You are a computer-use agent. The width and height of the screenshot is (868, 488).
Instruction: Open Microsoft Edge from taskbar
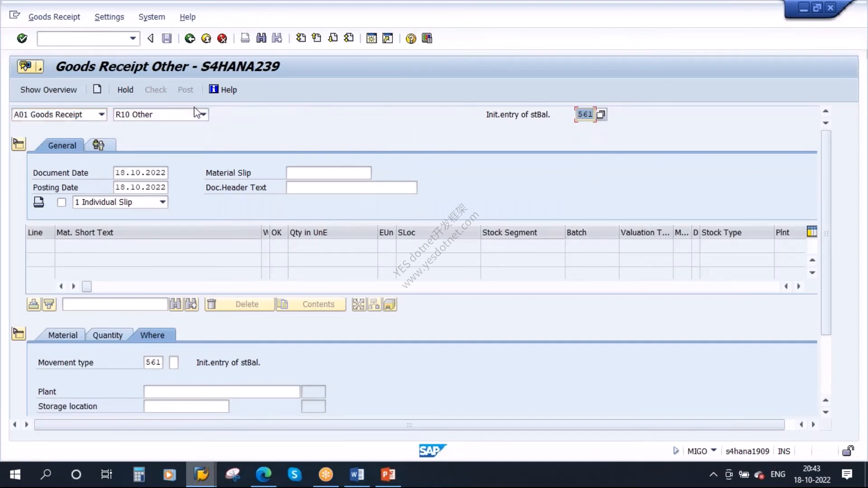click(x=264, y=474)
